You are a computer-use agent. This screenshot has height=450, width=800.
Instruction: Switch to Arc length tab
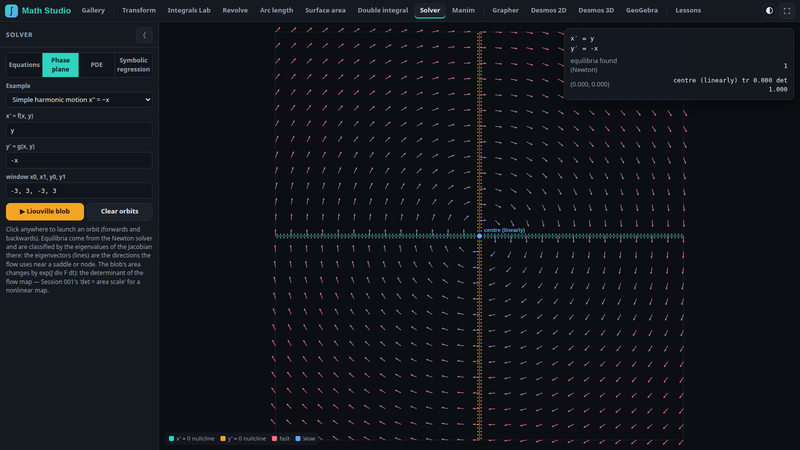point(277,10)
